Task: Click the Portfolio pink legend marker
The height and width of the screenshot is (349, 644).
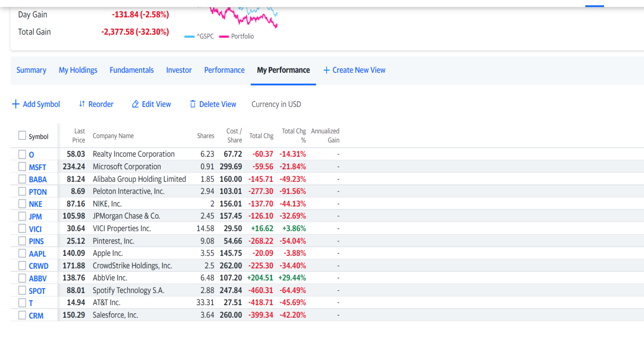Action: coord(224,37)
